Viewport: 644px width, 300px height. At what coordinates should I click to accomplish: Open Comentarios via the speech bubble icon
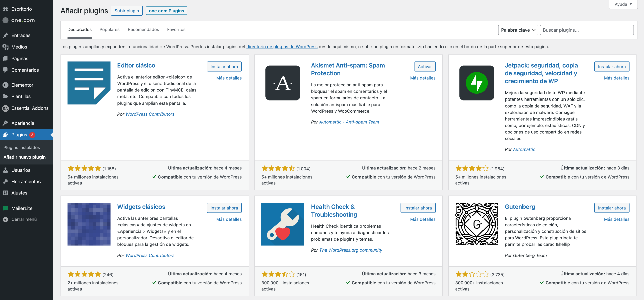click(x=6, y=70)
